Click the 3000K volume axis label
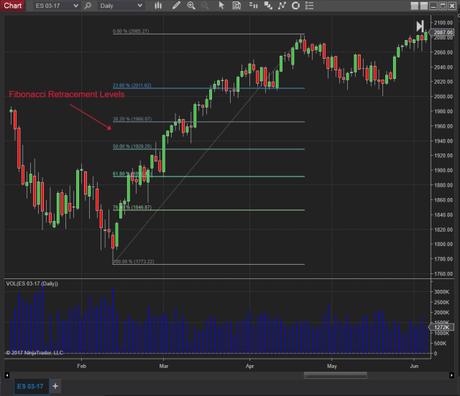Screen dimensions: 460x396 (442, 292)
